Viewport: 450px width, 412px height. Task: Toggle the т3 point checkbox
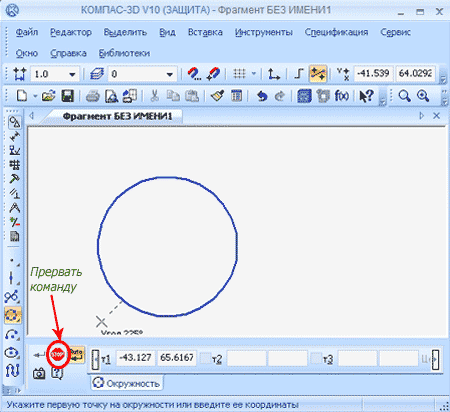point(316,358)
